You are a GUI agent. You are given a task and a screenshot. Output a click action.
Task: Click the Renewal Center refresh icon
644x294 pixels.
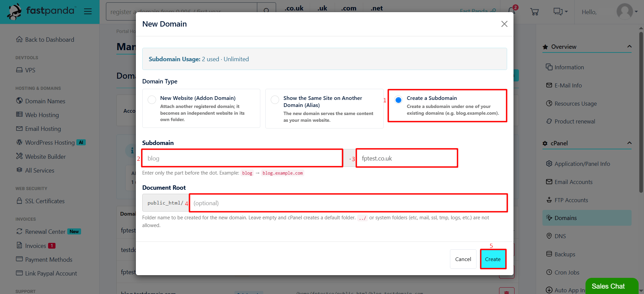pyautogui.click(x=20, y=231)
